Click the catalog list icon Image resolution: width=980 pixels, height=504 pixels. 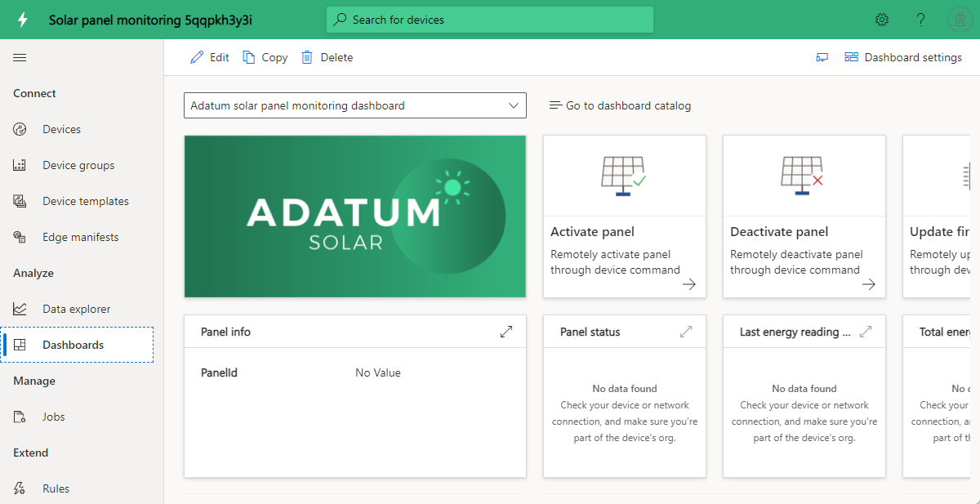coord(555,105)
